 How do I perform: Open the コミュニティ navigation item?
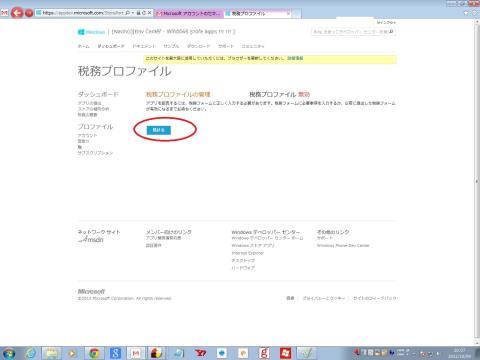click(x=253, y=46)
